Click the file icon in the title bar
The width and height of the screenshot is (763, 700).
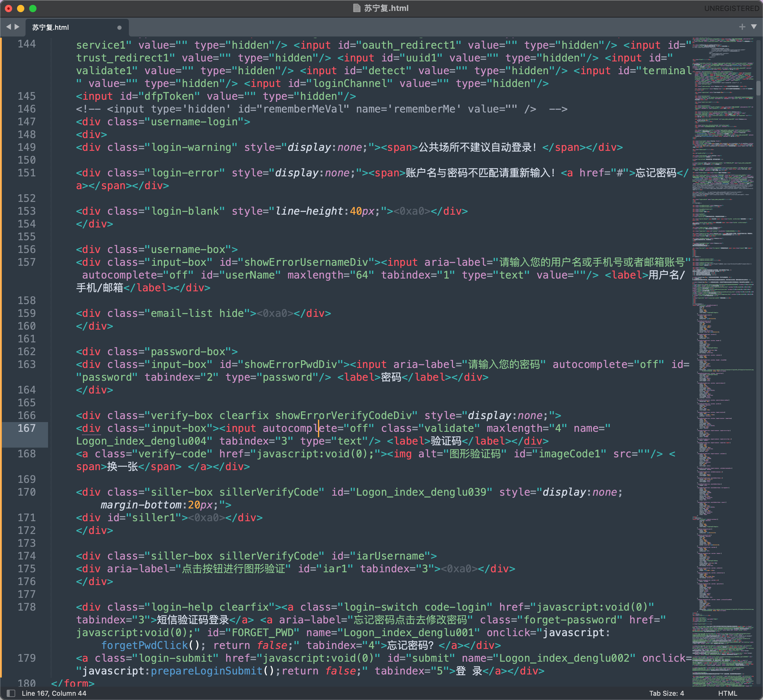click(356, 8)
